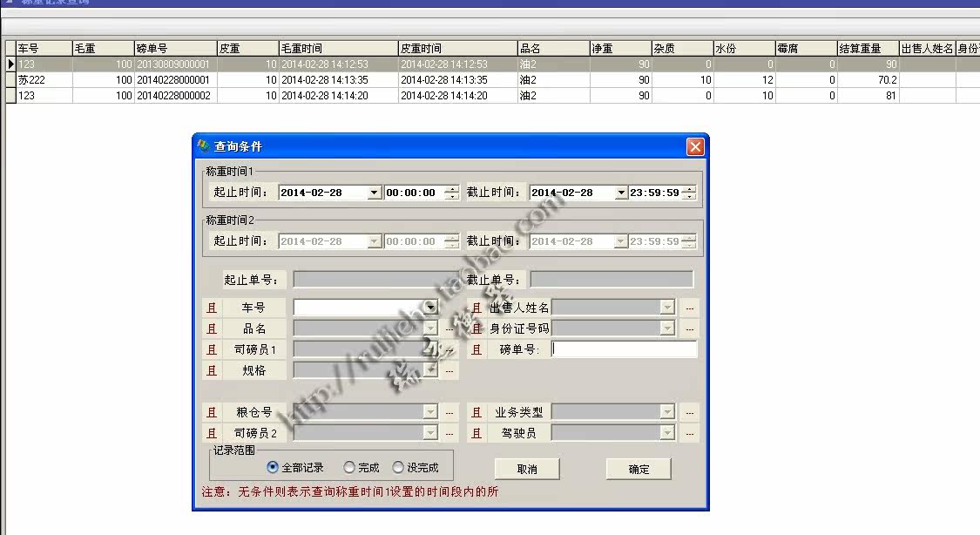
Task: Open the 车号 dropdown list
Action: coord(429,308)
